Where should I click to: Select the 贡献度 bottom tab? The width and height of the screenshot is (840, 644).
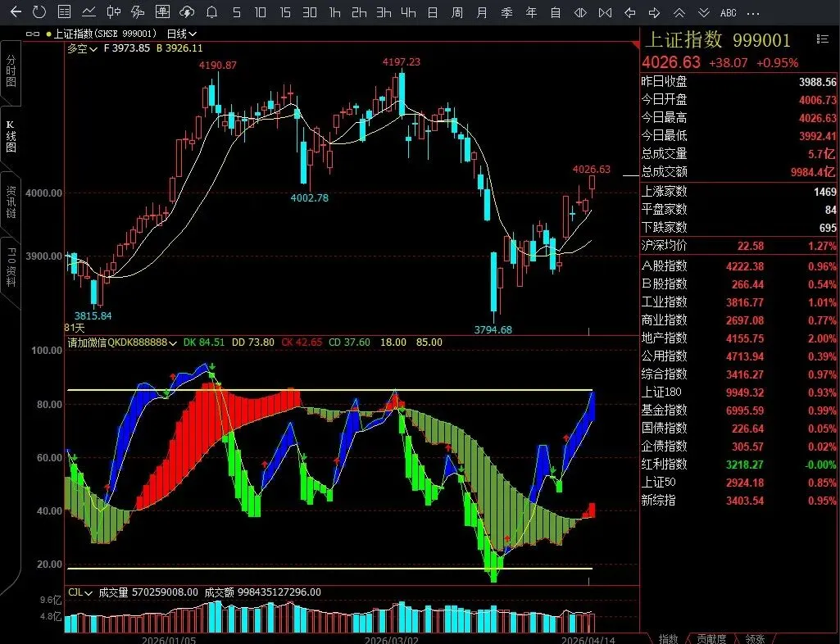pyautogui.click(x=711, y=638)
